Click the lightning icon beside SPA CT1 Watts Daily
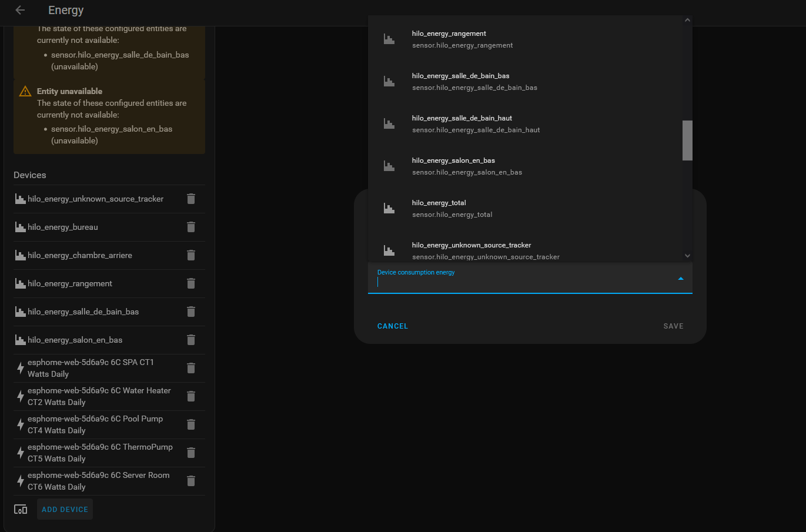This screenshot has height=532, width=806. [21, 367]
